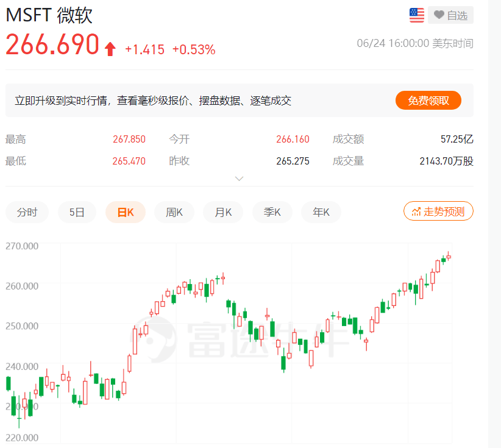Click the 今开 value 266.160

tap(293, 139)
